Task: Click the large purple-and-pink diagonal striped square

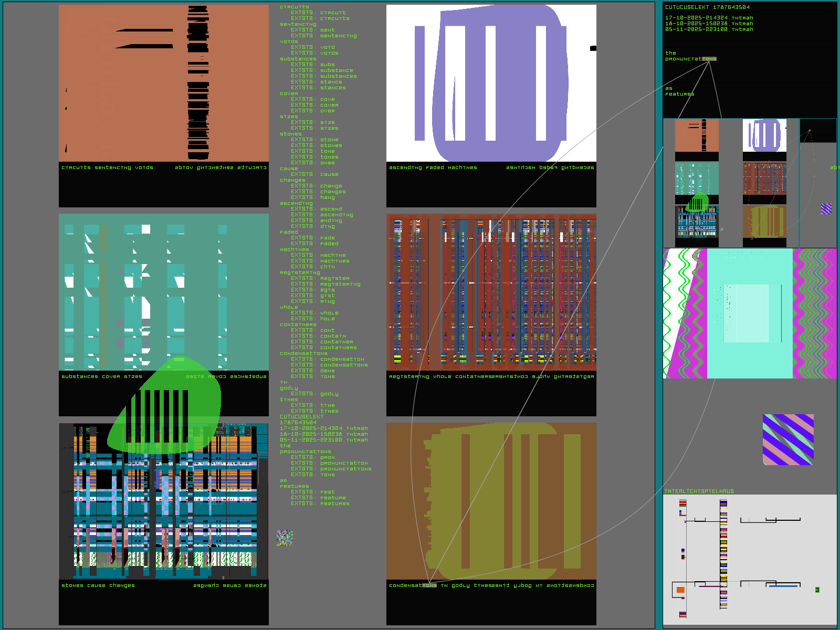Action: 788,439
